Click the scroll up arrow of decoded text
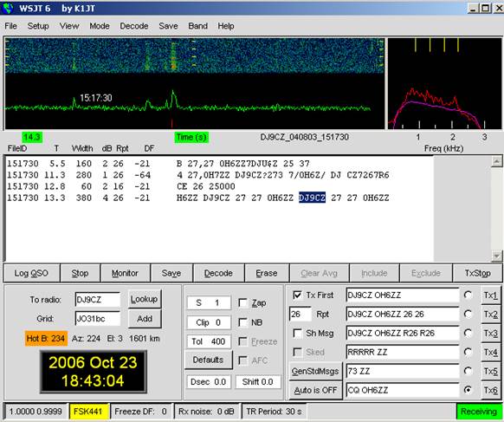The image size is (504, 422). tap(496, 161)
